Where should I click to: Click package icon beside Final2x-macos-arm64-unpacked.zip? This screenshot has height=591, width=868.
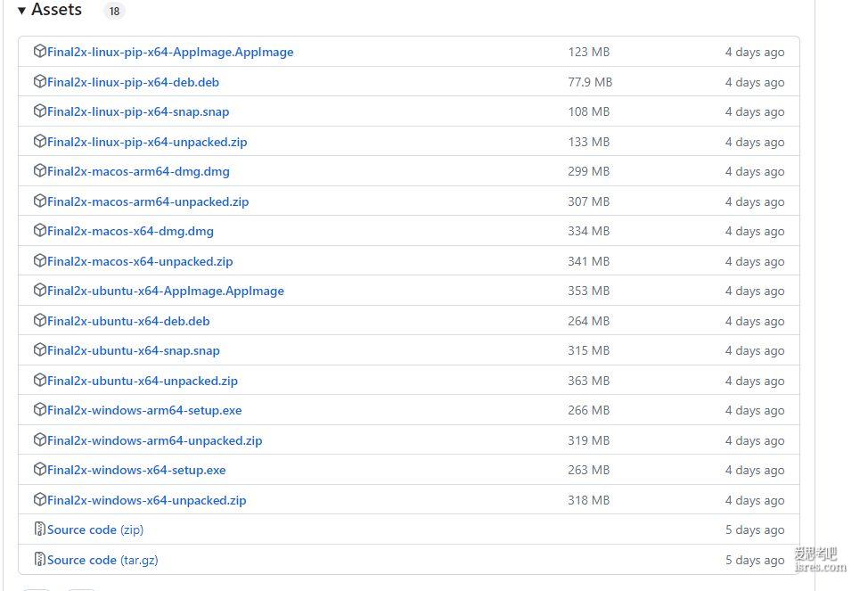point(40,201)
